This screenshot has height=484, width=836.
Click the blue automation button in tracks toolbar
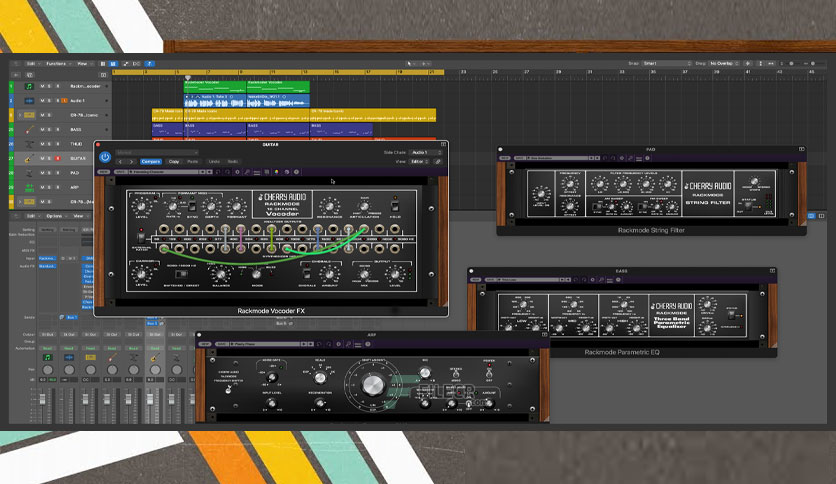(x=149, y=63)
